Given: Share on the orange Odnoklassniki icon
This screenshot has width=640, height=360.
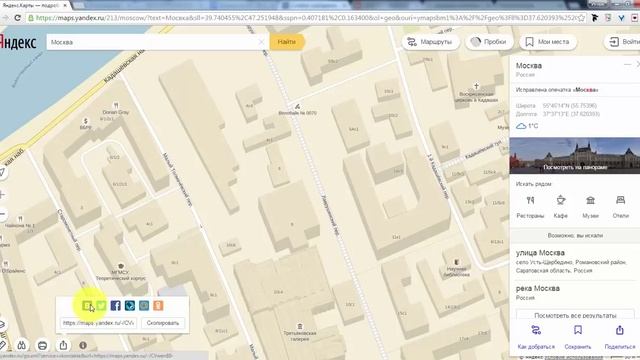Looking at the screenshot, I should (158, 305).
